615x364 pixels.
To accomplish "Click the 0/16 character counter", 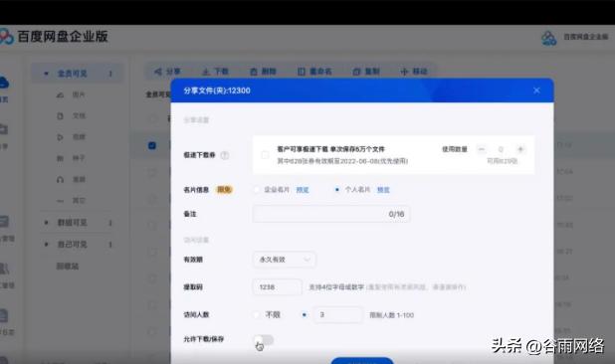I will (x=396, y=215).
